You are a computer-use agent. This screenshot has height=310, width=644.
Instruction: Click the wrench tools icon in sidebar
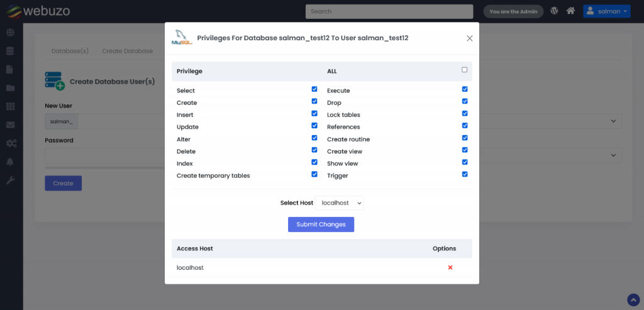(10, 180)
